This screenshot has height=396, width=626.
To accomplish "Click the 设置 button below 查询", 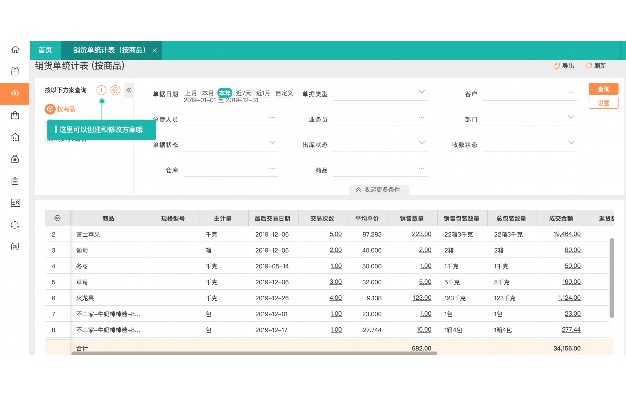I will (x=603, y=103).
